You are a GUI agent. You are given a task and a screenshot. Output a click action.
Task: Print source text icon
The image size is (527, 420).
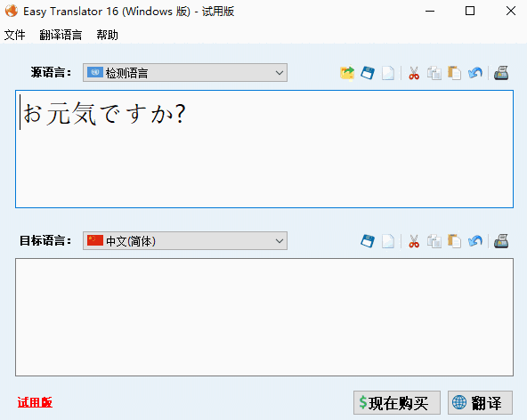point(501,73)
